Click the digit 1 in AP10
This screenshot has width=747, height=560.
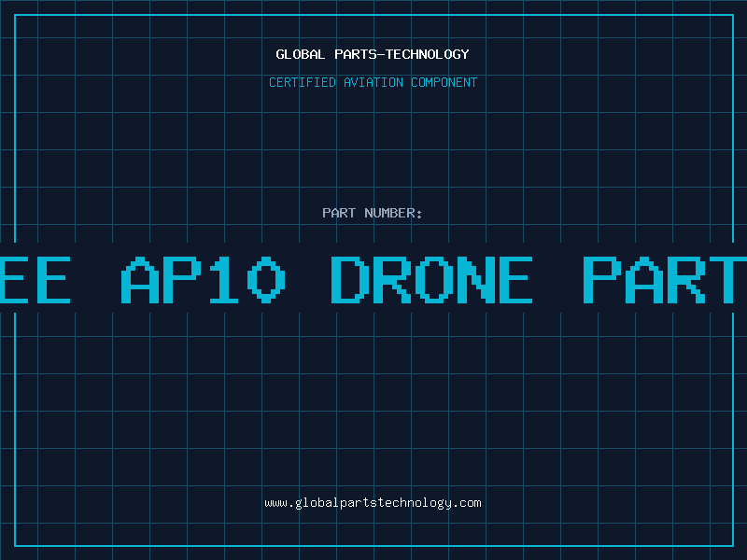(224, 280)
